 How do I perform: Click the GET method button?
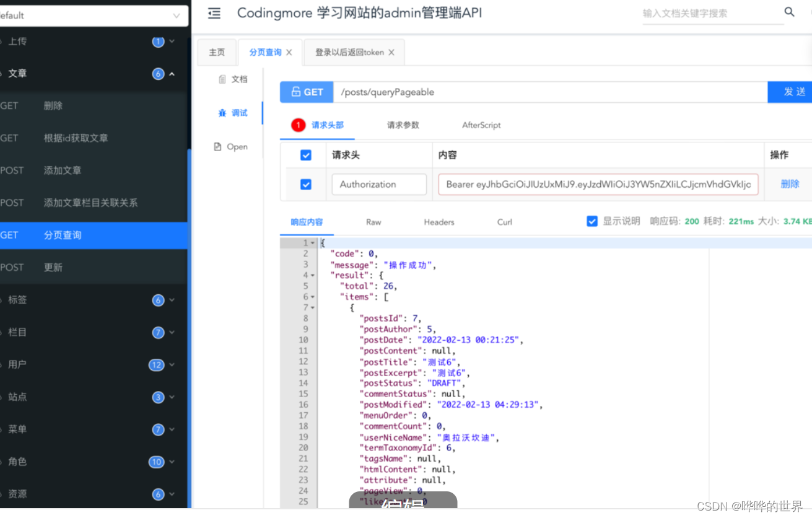tap(307, 92)
